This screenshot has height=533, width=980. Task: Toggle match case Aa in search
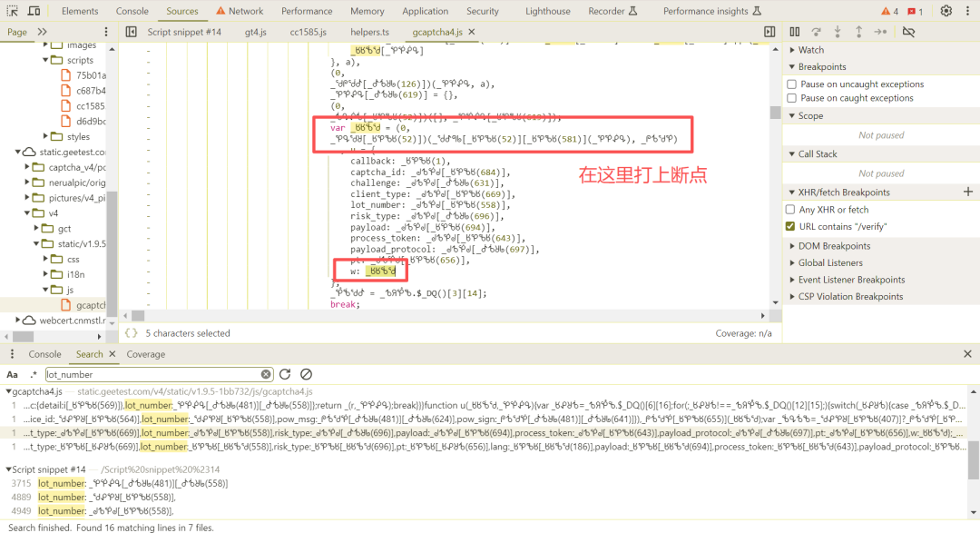pos(13,375)
